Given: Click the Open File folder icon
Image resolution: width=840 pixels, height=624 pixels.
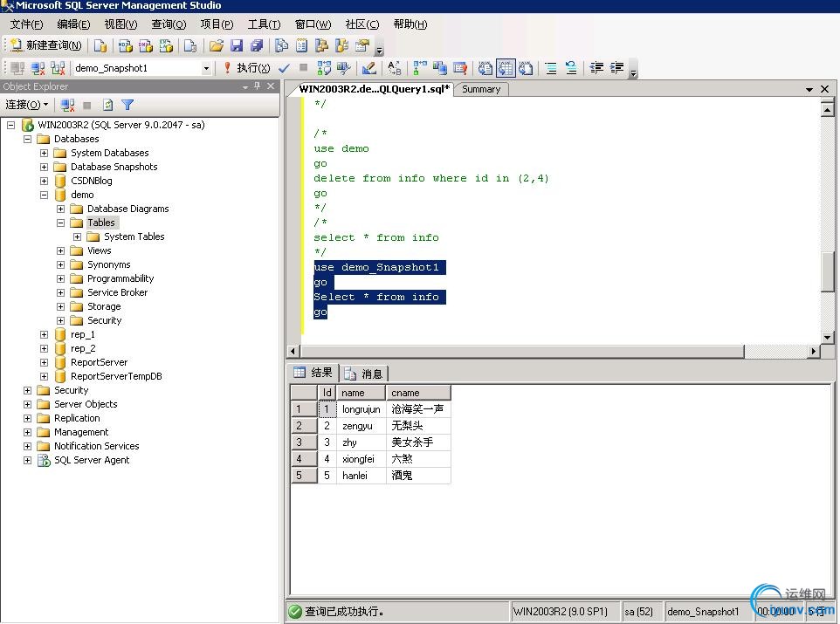Looking at the screenshot, I should (217, 46).
